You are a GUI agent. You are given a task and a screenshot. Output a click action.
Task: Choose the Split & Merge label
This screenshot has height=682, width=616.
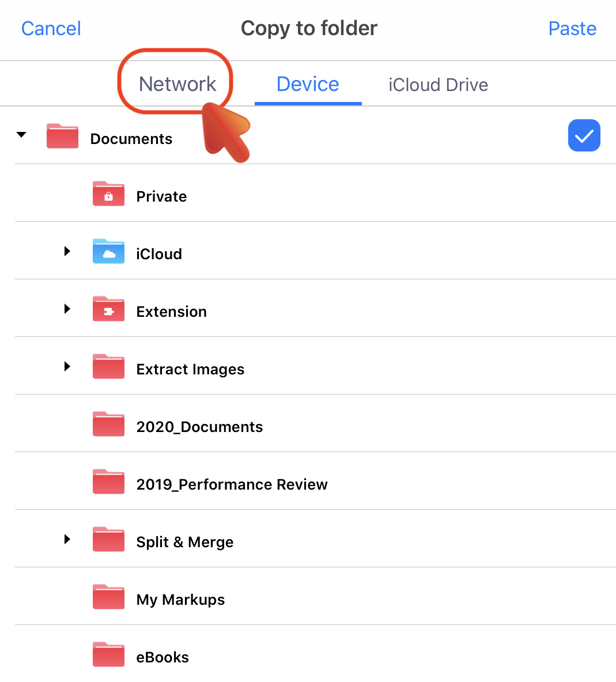pos(185,543)
